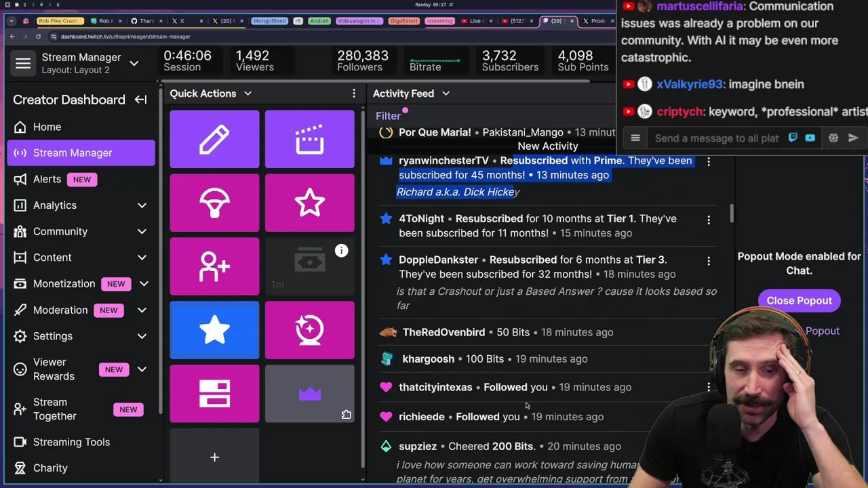This screenshot has width=868, height=488.
Task: Click username khargoosh in activity feed
Action: click(429, 359)
